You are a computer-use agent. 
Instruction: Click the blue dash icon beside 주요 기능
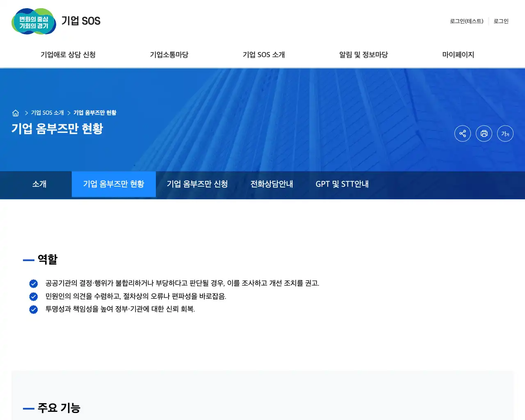click(28, 408)
